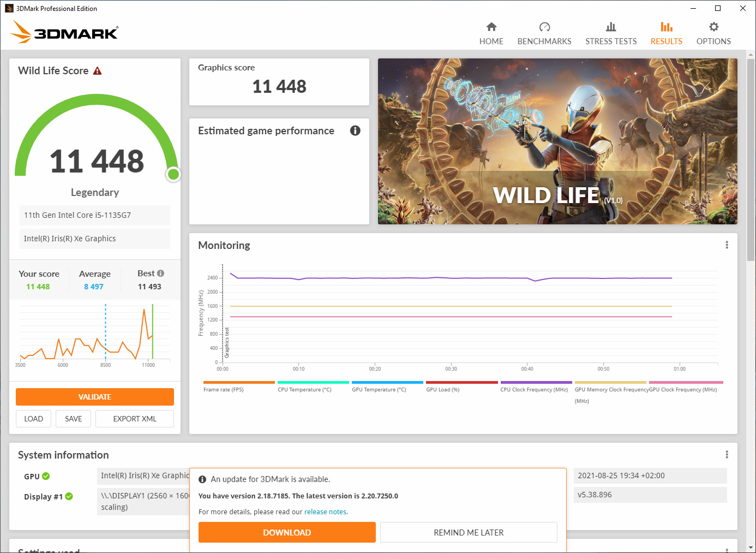756x553 pixels.
Task: Click the GPU Temperature legend color bar
Action: [x=387, y=383]
